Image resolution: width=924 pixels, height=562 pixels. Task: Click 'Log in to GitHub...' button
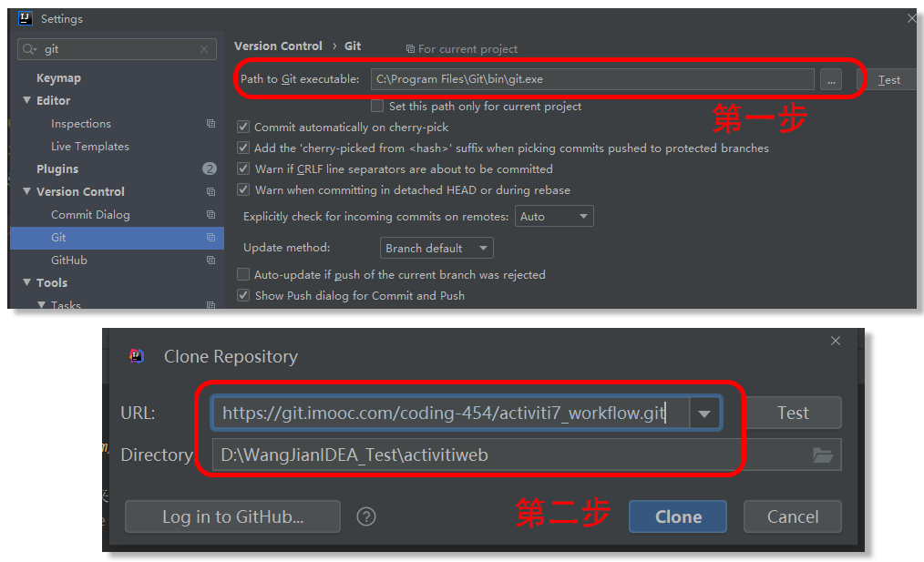[x=232, y=516]
